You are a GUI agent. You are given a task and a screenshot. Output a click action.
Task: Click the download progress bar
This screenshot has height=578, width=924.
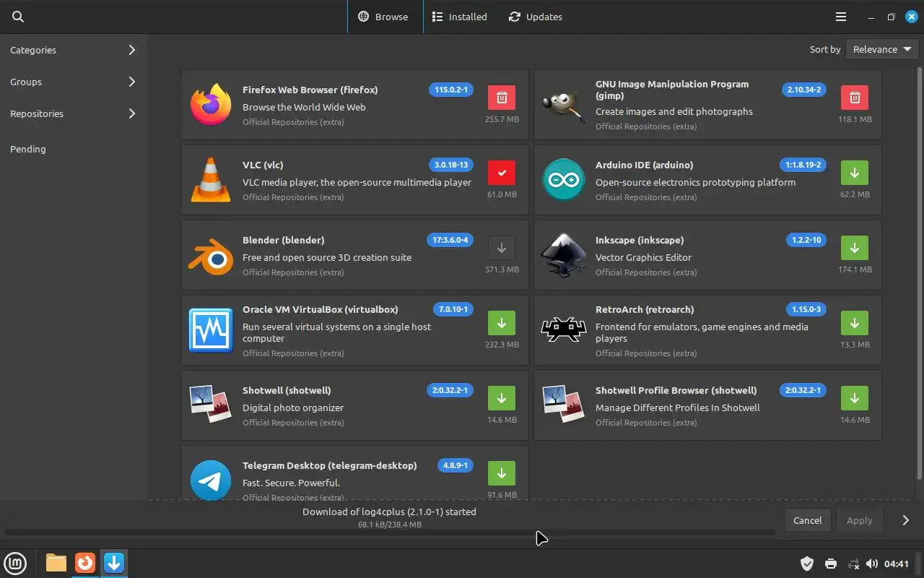[390, 532]
